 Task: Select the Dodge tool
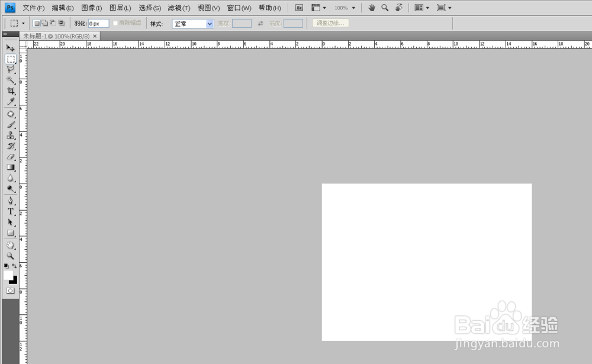[11, 188]
